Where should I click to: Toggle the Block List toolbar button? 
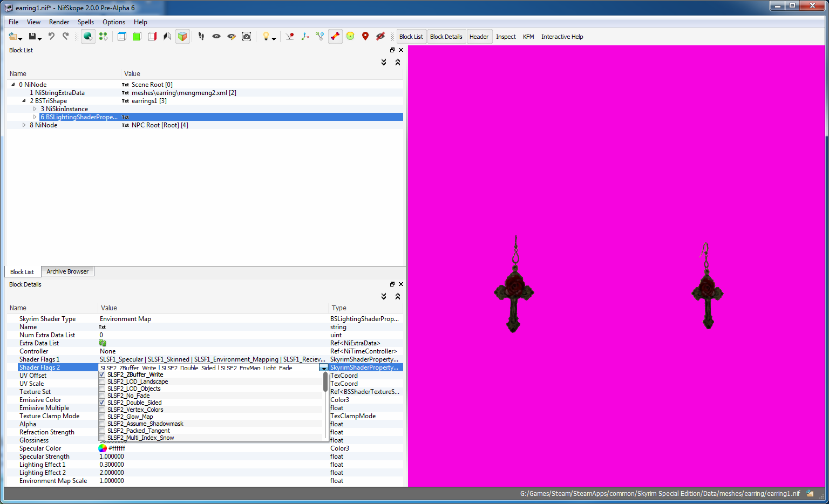click(411, 37)
